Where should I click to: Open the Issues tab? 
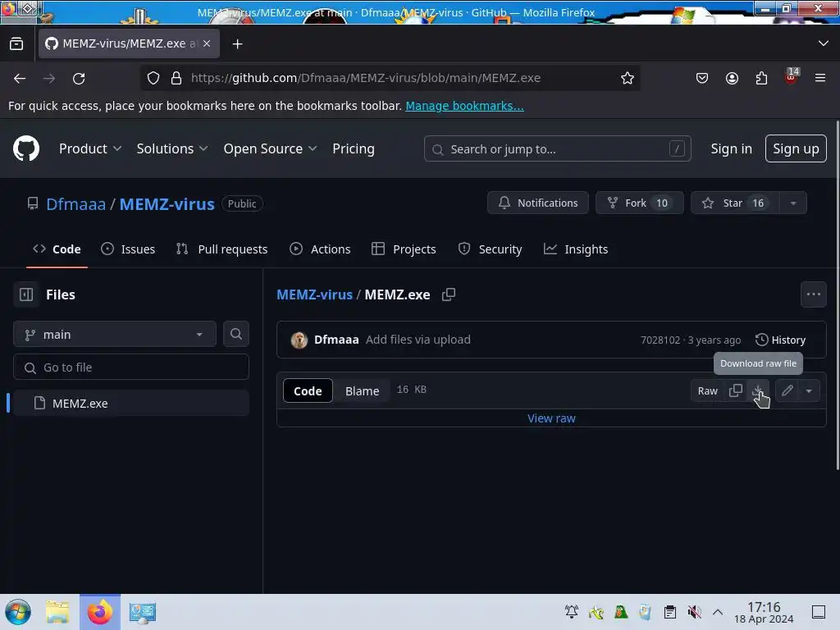[x=128, y=249]
